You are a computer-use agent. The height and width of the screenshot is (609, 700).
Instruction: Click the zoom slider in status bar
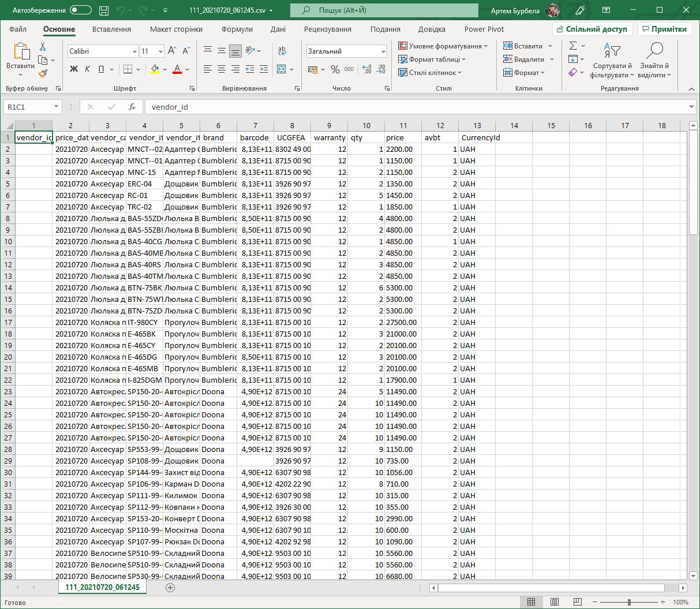[x=629, y=602]
